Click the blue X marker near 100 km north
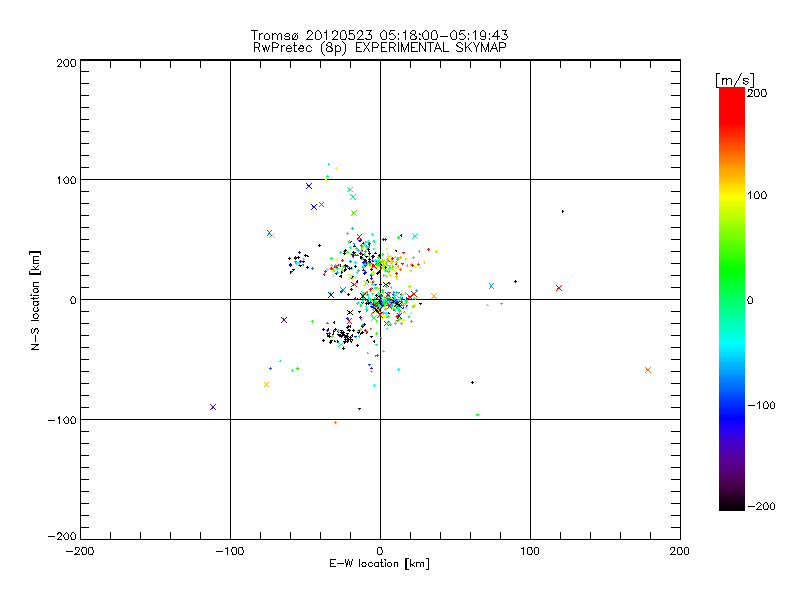This screenshot has height=600, width=800. [309, 186]
